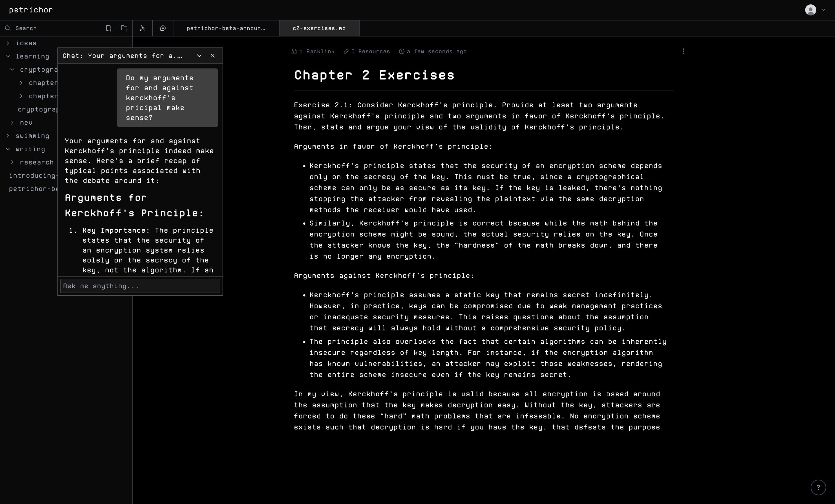This screenshot has height=504, width=835.
Task: Open the help question mark button
Action: tap(818, 487)
